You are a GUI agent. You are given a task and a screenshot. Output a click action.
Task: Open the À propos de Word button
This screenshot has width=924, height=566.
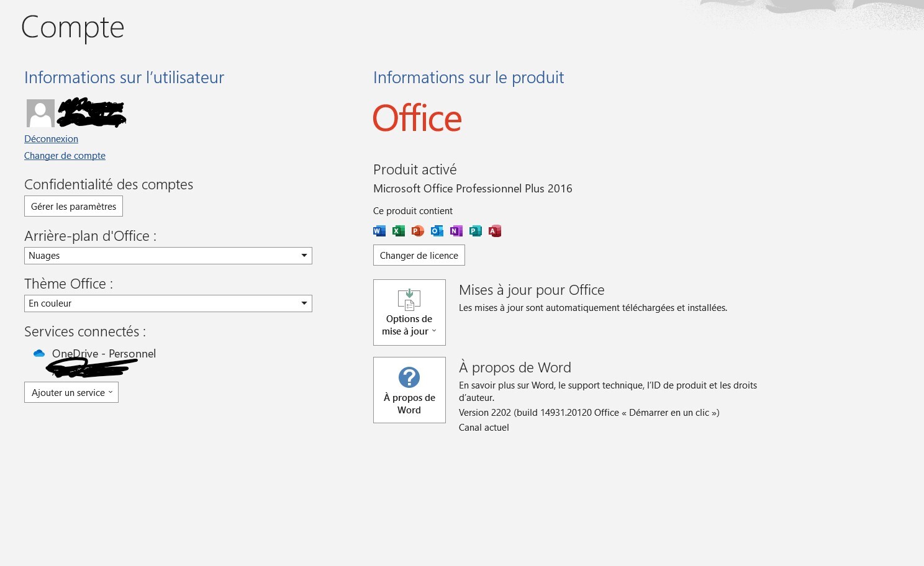(x=409, y=390)
